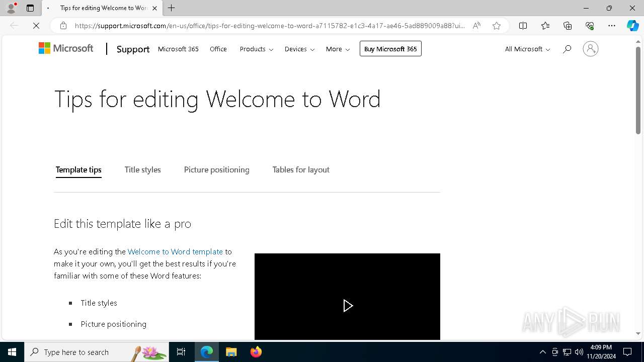Open the volume tray icon
Viewport: 644px width, 362px height.
point(579,352)
